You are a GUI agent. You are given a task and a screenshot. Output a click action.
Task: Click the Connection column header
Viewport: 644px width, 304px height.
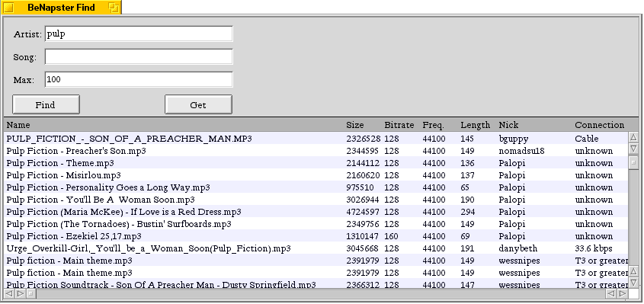pyautogui.click(x=599, y=125)
